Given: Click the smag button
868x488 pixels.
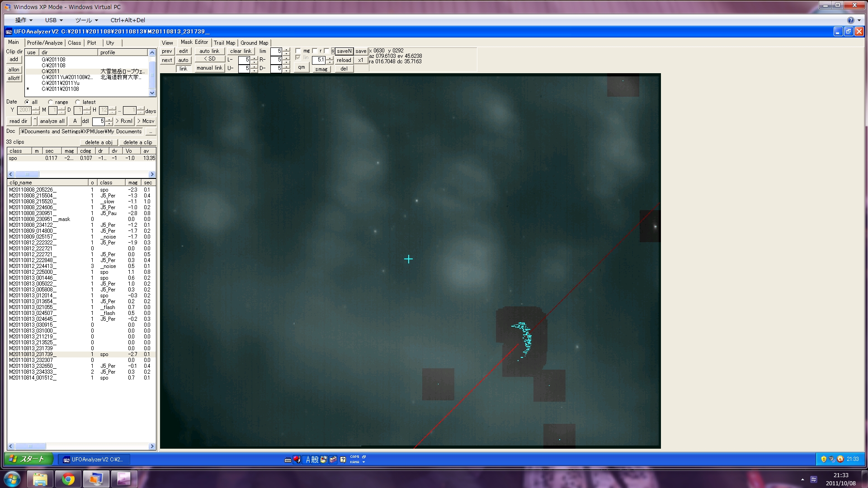Looking at the screenshot, I should coord(321,69).
